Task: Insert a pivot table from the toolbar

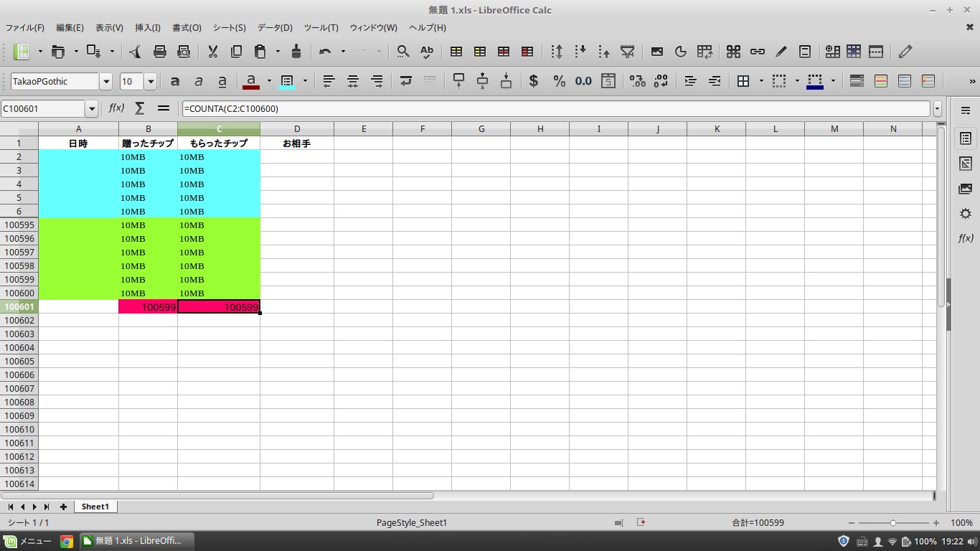Action: pos(705,52)
